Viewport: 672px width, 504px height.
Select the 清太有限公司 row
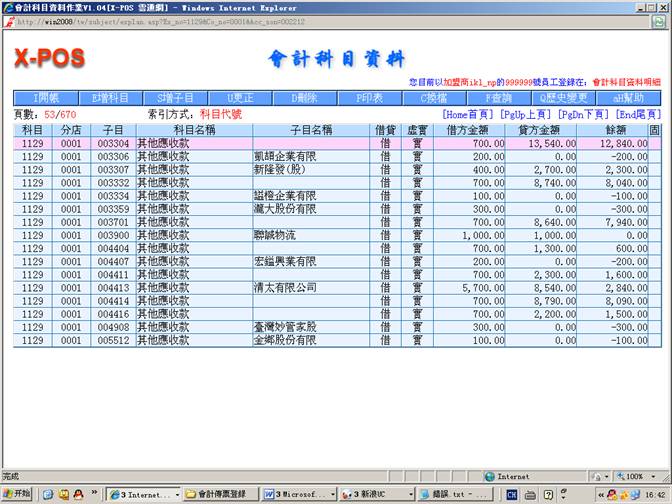[x=284, y=287]
